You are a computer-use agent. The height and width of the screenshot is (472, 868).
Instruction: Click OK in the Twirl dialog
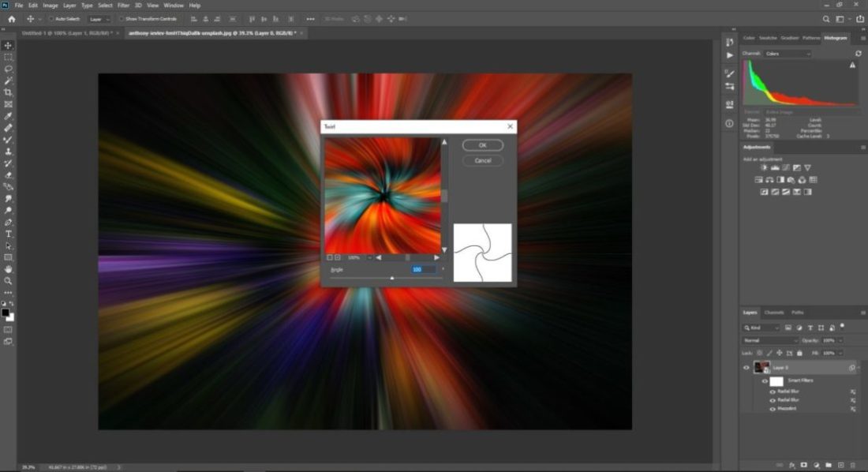483,145
